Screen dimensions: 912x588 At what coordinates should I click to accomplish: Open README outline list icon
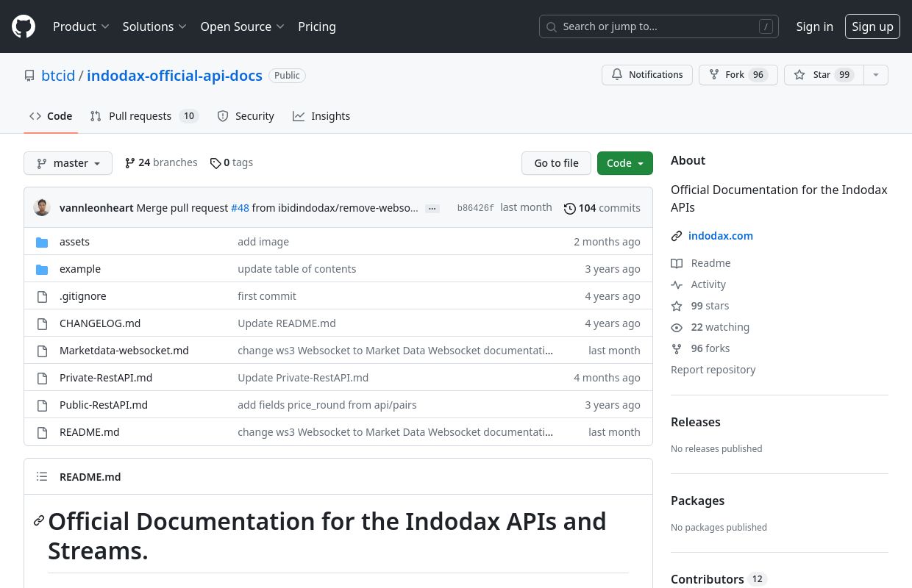pyautogui.click(x=42, y=477)
